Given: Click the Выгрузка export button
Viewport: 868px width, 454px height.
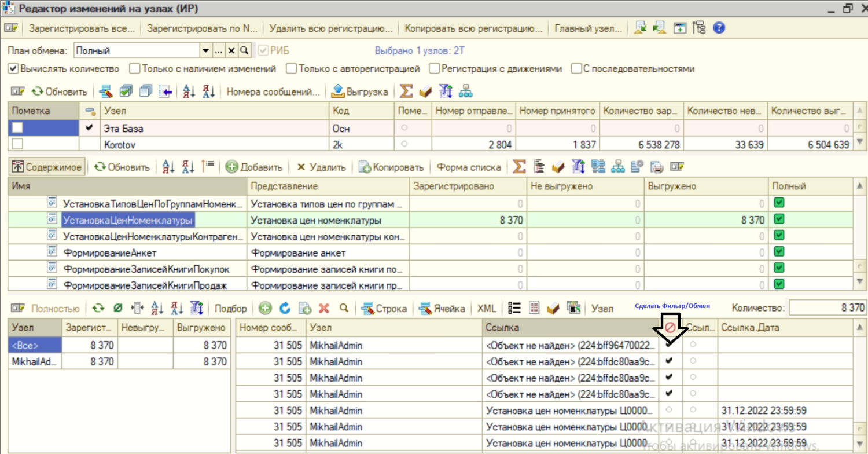Looking at the screenshot, I should click(x=360, y=91).
